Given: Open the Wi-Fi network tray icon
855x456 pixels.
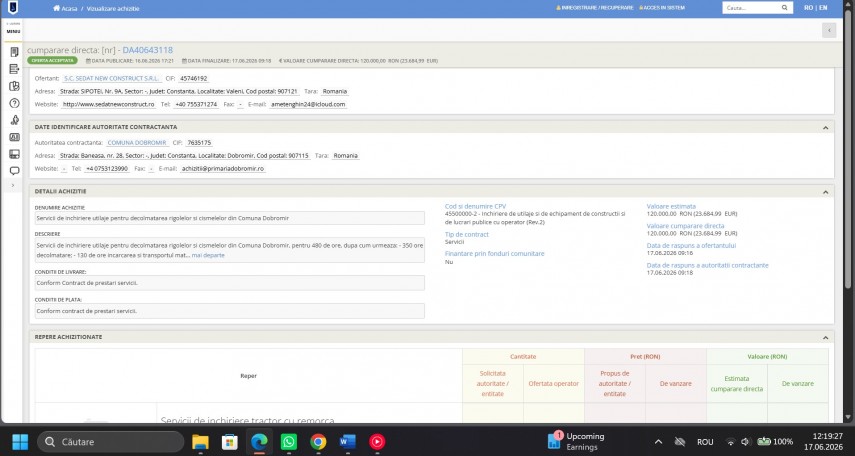Looking at the screenshot, I should tap(730, 442).
